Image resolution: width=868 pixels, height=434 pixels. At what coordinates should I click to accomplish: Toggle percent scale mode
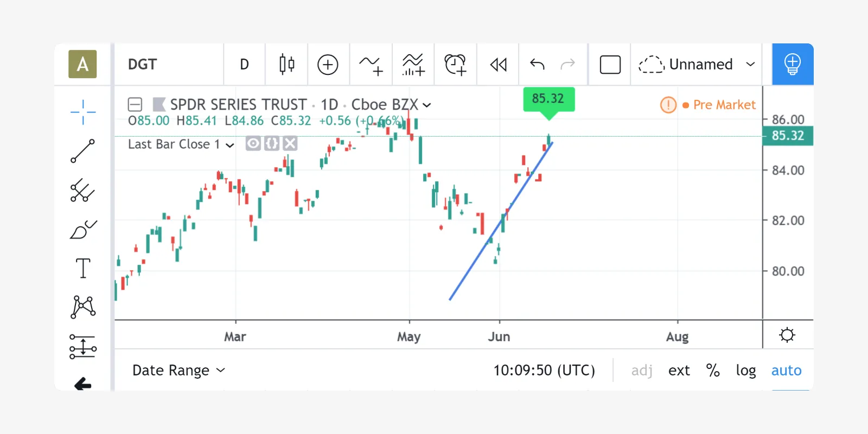pos(713,371)
